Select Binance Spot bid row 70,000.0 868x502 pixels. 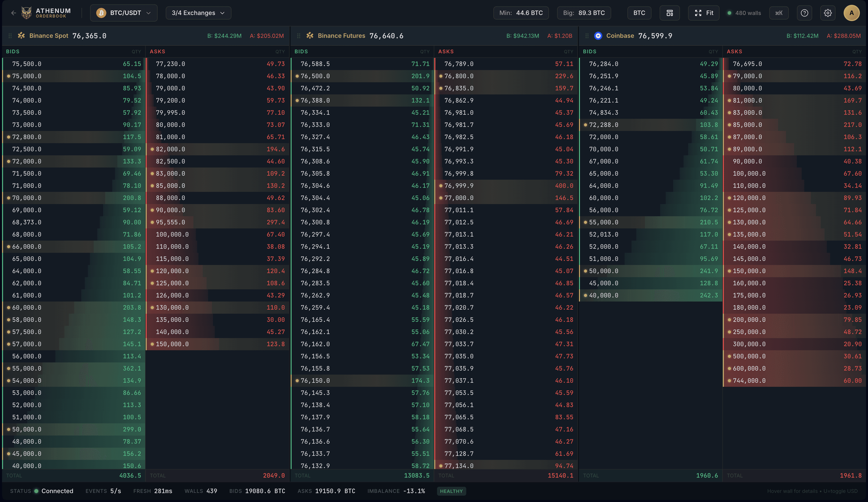pyautogui.click(x=74, y=198)
